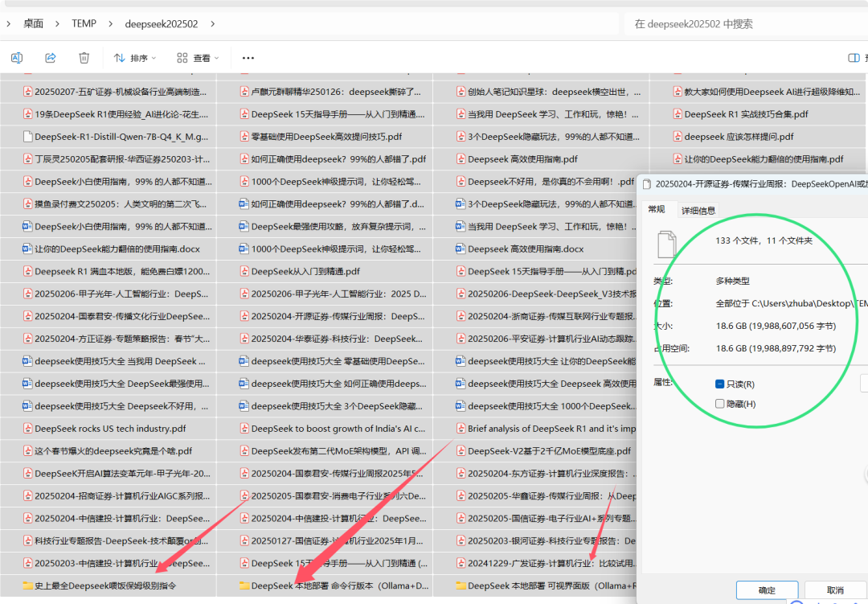Click the 取消 button
Viewport: 868px width, 604px height.
coord(835,590)
